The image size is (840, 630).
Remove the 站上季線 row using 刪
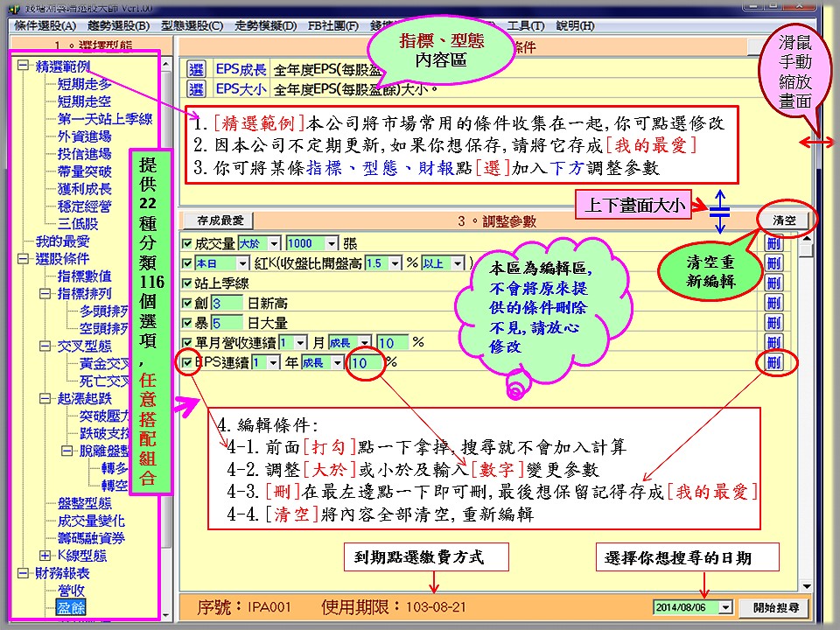773,283
